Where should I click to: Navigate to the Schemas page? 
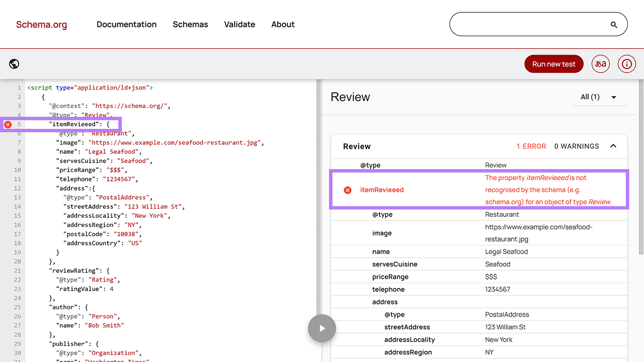[190, 24]
